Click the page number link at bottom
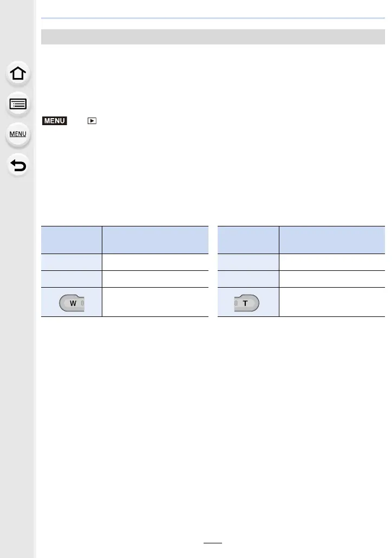Viewport: 392px width, 558px height. [x=213, y=540]
